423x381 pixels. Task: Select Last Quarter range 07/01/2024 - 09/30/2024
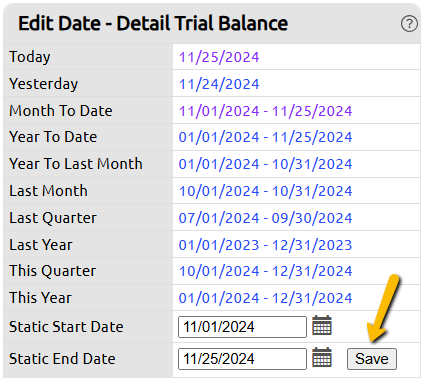click(265, 218)
